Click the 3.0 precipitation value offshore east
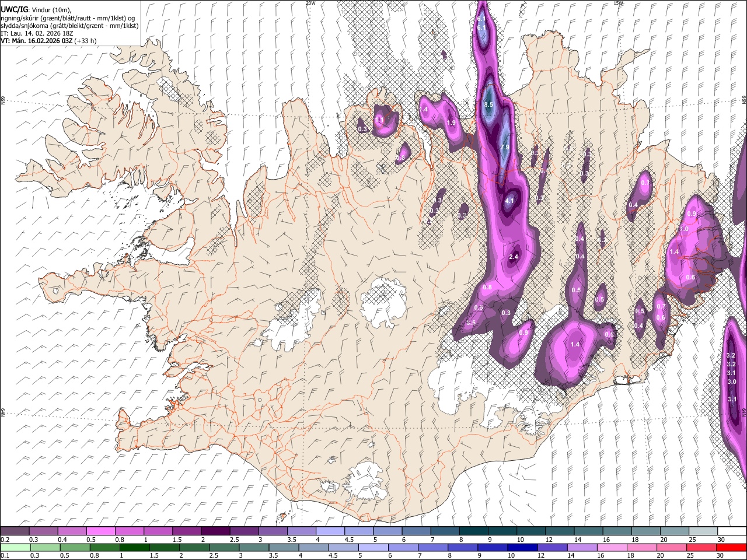This screenshot has height=560, width=747. (732, 381)
